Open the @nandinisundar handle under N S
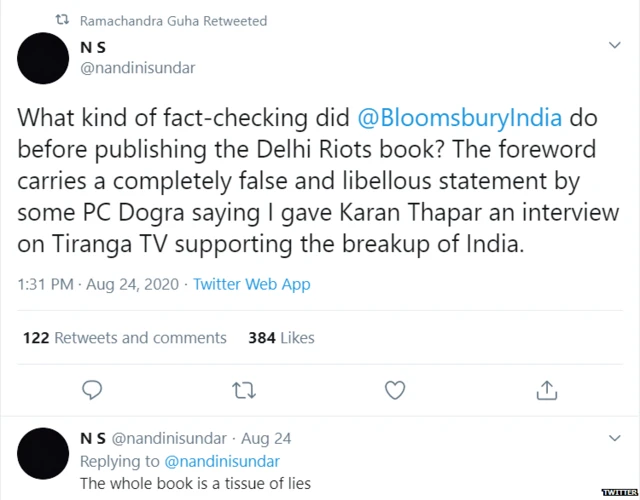The height and width of the screenshot is (500, 640). click(x=136, y=68)
